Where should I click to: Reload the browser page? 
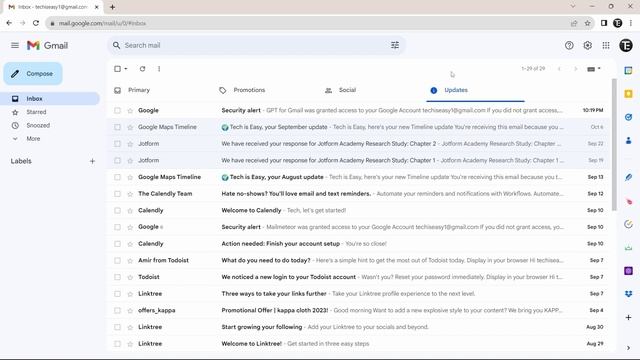pyautogui.click(x=36, y=23)
